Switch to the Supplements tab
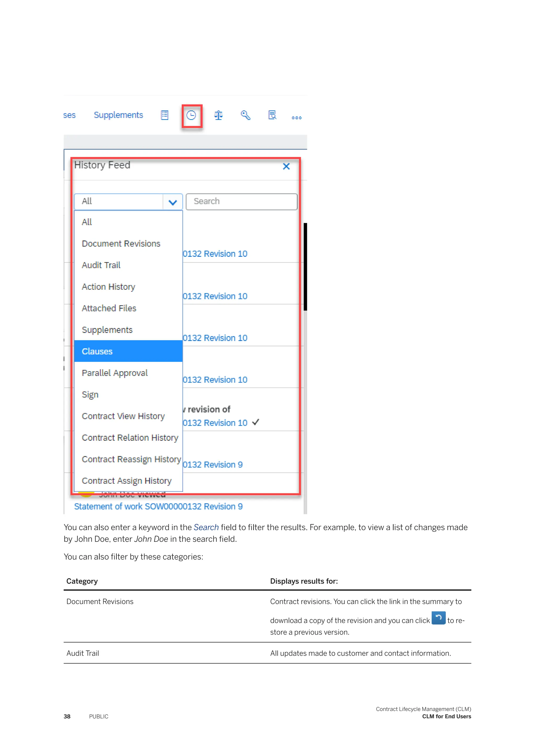This screenshot has height=756, width=535. (118, 115)
